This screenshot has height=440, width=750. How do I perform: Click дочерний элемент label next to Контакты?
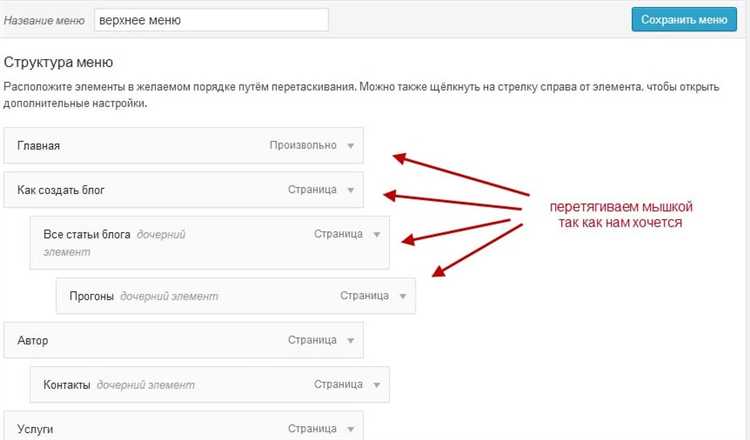point(145,385)
